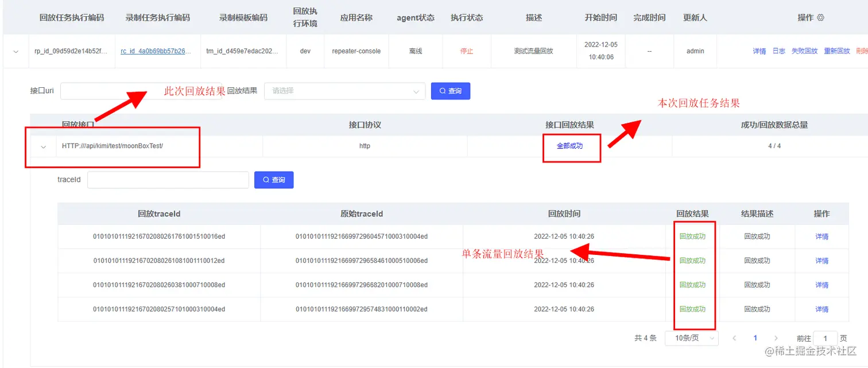Click the 离线 agent status cell

[x=416, y=51]
